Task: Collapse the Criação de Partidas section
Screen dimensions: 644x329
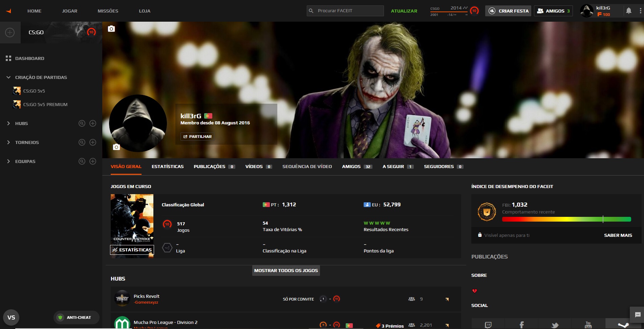Action: point(8,77)
